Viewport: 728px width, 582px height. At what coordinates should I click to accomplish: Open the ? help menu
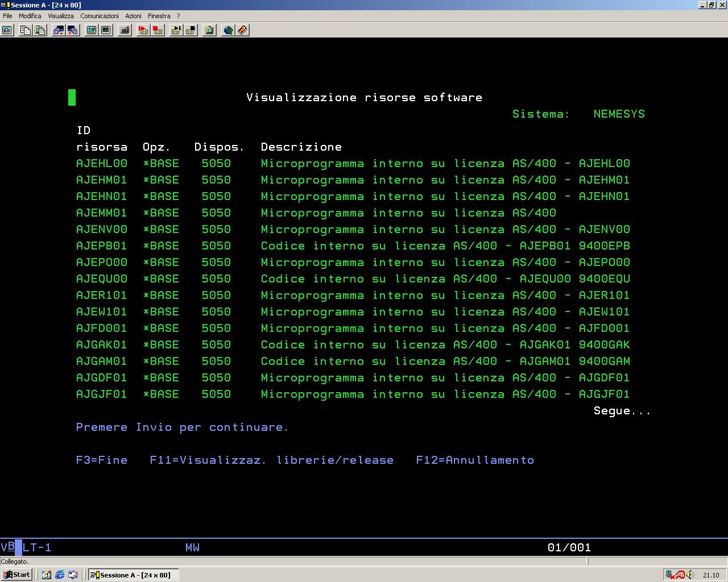click(178, 16)
